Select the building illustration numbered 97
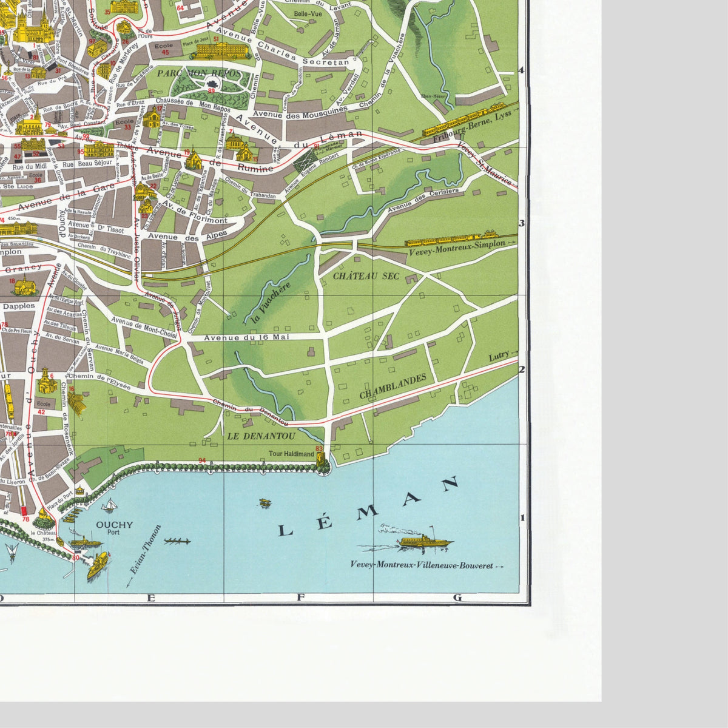Viewport: 728px width, 728px height. 96,50
